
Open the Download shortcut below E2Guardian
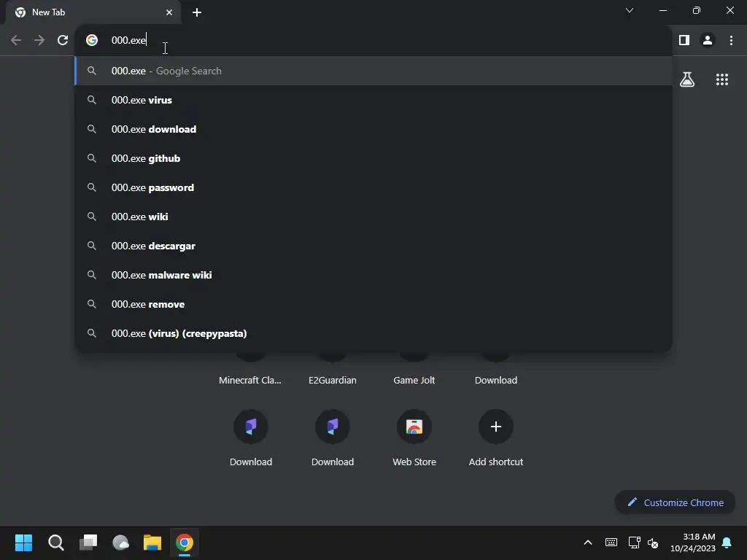tap(333, 438)
